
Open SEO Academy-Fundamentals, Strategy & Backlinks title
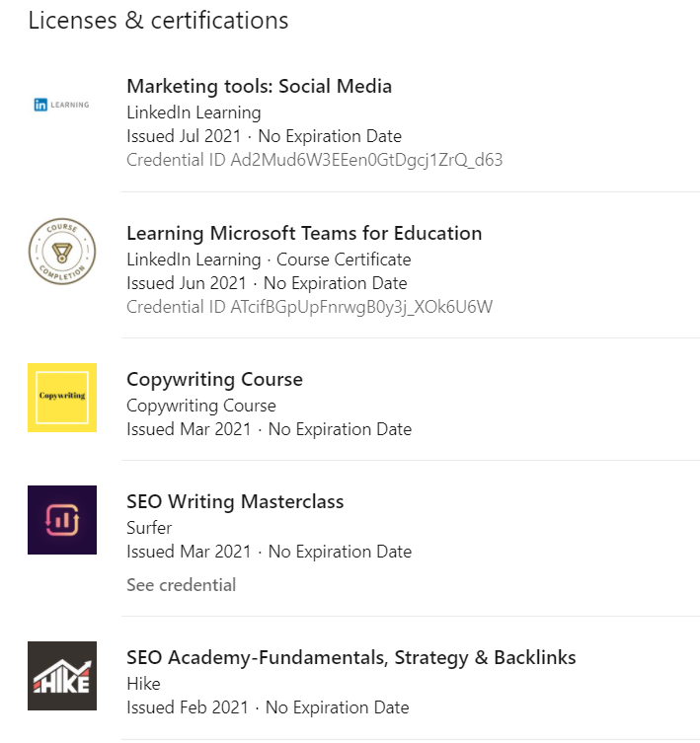pyautogui.click(x=350, y=658)
